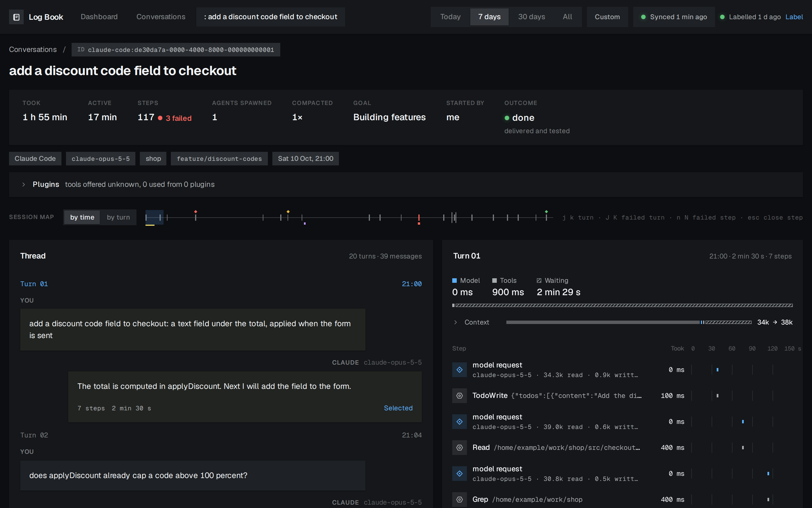
Task: Click the TodoWrite step tool icon
Action: (459, 396)
